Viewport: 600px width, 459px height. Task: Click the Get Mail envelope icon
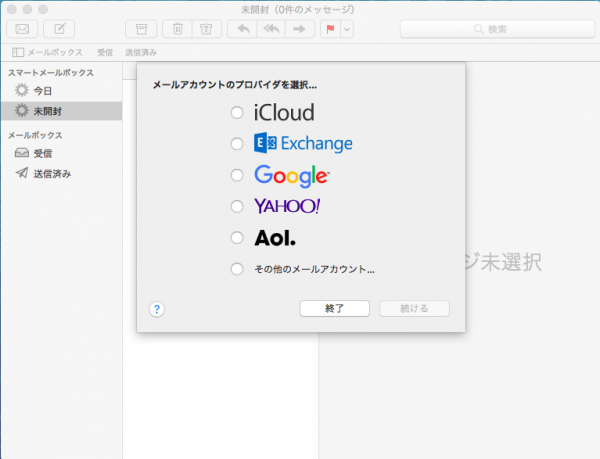[x=22, y=29]
